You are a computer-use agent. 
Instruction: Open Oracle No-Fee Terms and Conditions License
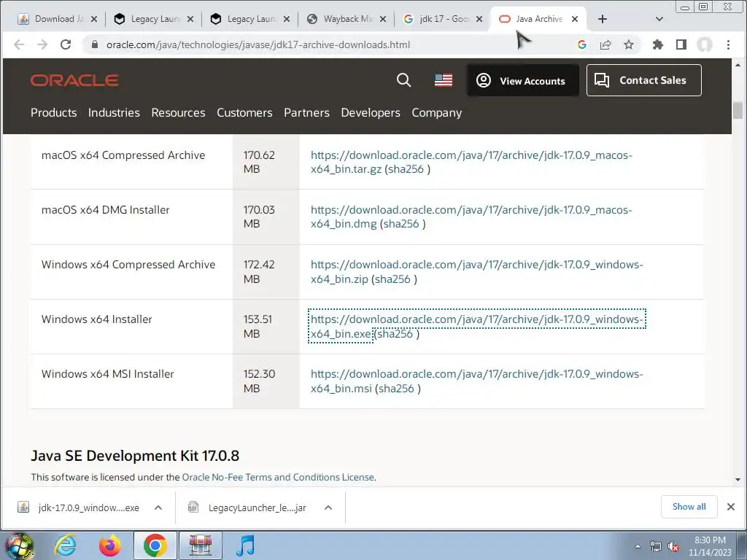click(x=278, y=477)
